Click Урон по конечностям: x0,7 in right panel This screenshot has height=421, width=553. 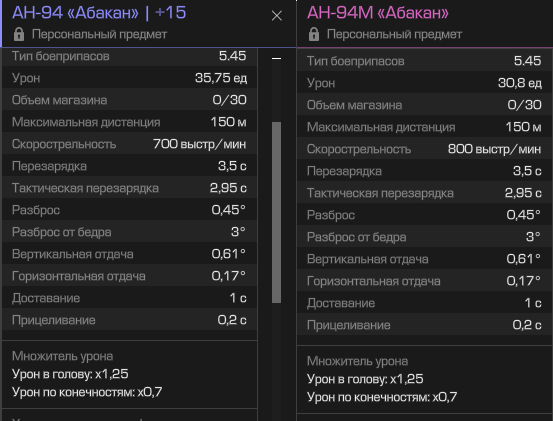pyautogui.click(x=382, y=397)
